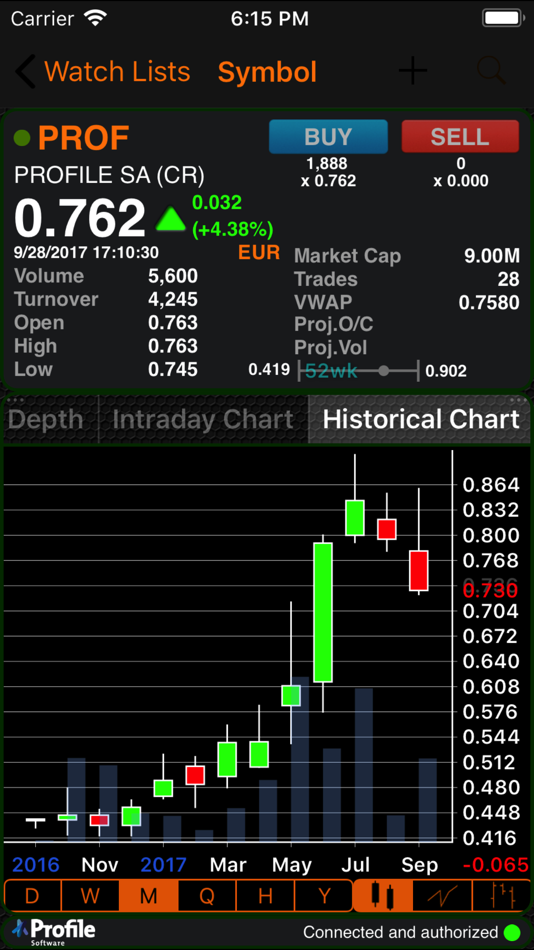
Task: Tap the last price 0.762
Action: (x=80, y=218)
